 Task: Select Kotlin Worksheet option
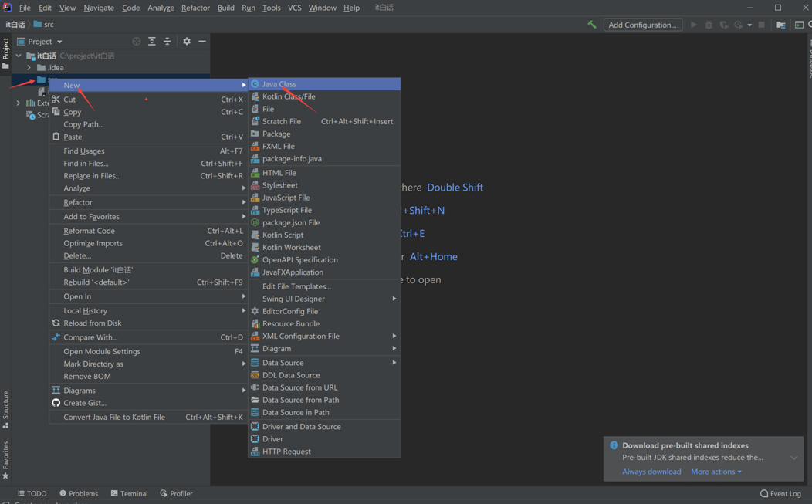tap(325, 247)
